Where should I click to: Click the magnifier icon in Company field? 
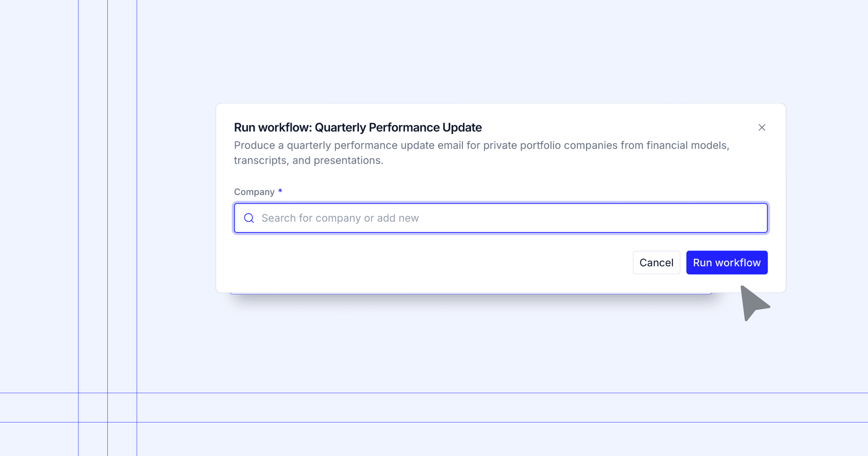tap(249, 218)
